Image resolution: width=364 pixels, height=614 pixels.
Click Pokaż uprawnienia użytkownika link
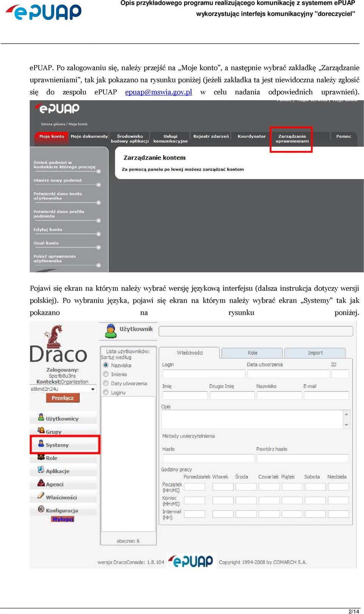coord(55,259)
